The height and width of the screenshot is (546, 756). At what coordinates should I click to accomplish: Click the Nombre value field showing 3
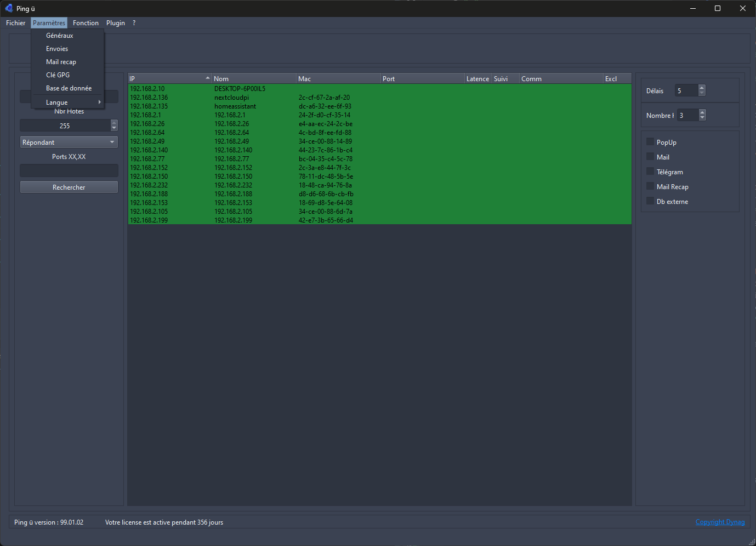(688, 116)
